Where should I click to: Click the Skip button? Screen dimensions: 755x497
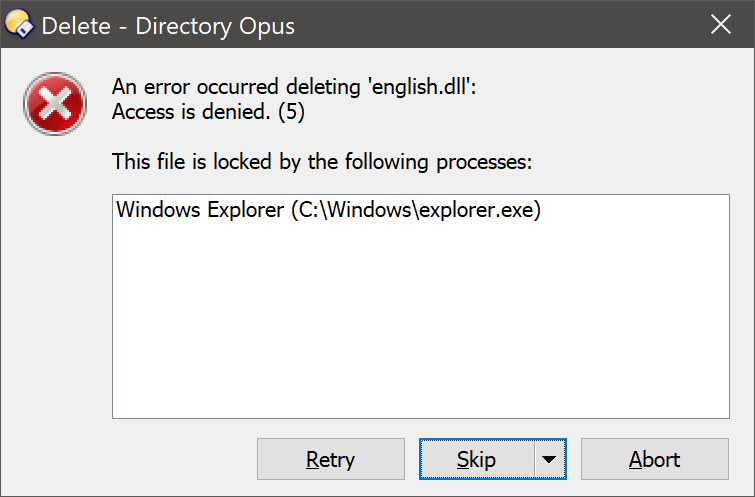477,459
